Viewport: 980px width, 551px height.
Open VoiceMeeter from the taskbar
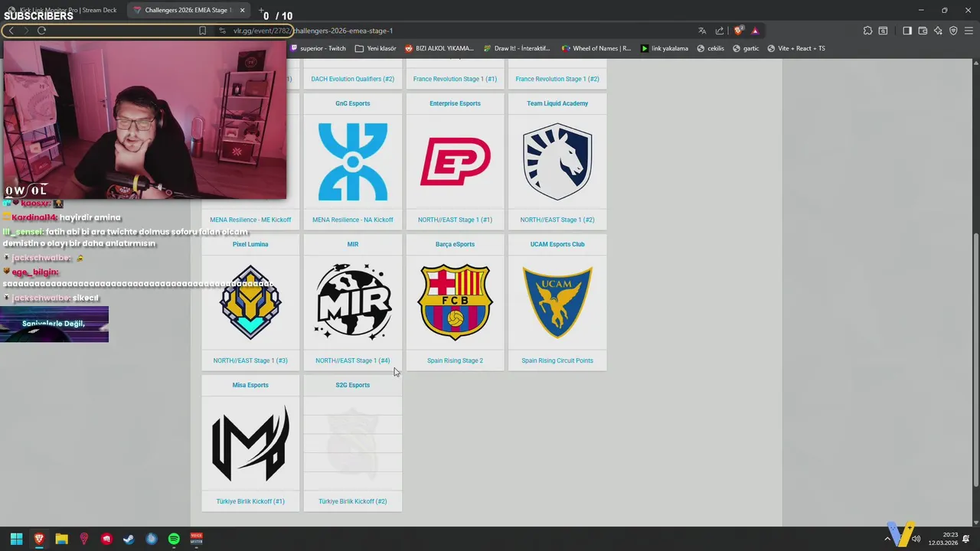click(x=196, y=539)
